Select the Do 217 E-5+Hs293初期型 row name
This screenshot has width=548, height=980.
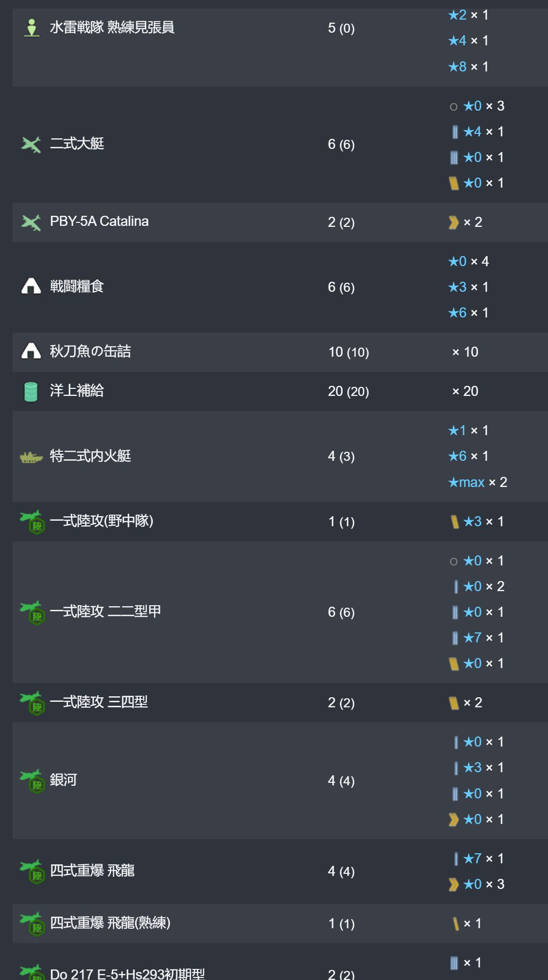pyautogui.click(x=127, y=974)
